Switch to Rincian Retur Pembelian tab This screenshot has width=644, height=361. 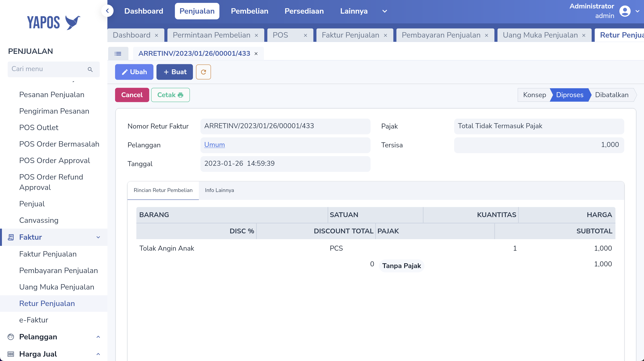(x=163, y=190)
